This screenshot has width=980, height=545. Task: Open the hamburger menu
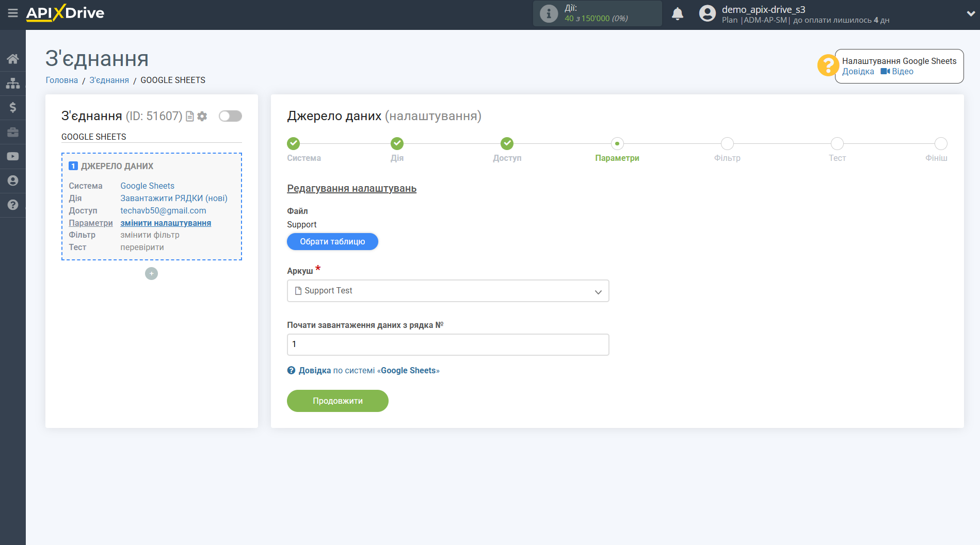click(x=13, y=13)
